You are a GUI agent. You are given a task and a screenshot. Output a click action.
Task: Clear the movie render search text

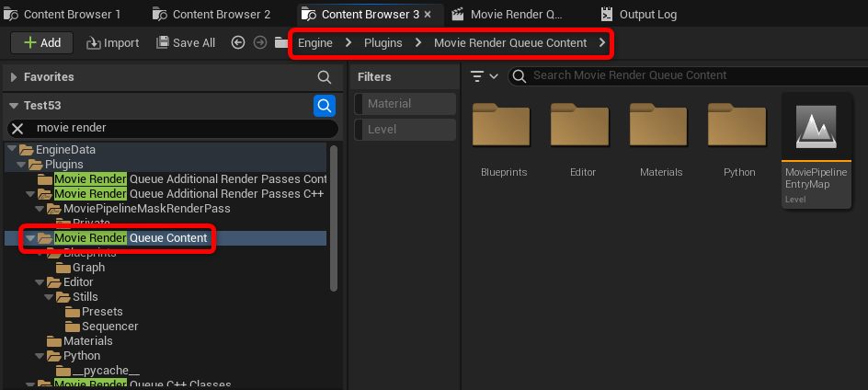(x=17, y=129)
